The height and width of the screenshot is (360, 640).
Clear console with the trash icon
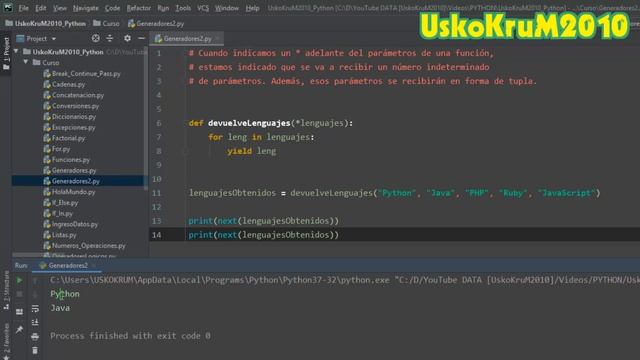(x=35, y=351)
